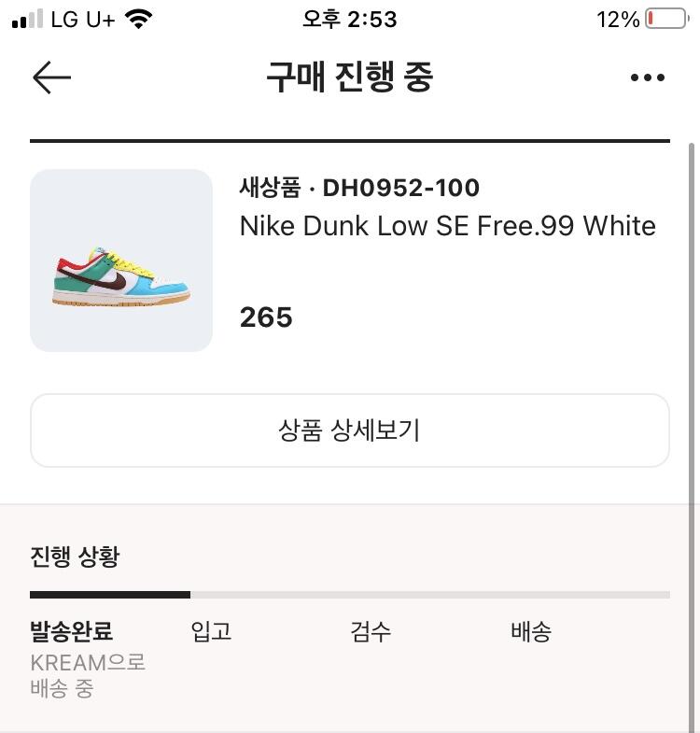Image resolution: width=700 pixels, height=733 pixels.
Task: Tap the 오후 2:53 clock display
Action: click(x=350, y=19)
